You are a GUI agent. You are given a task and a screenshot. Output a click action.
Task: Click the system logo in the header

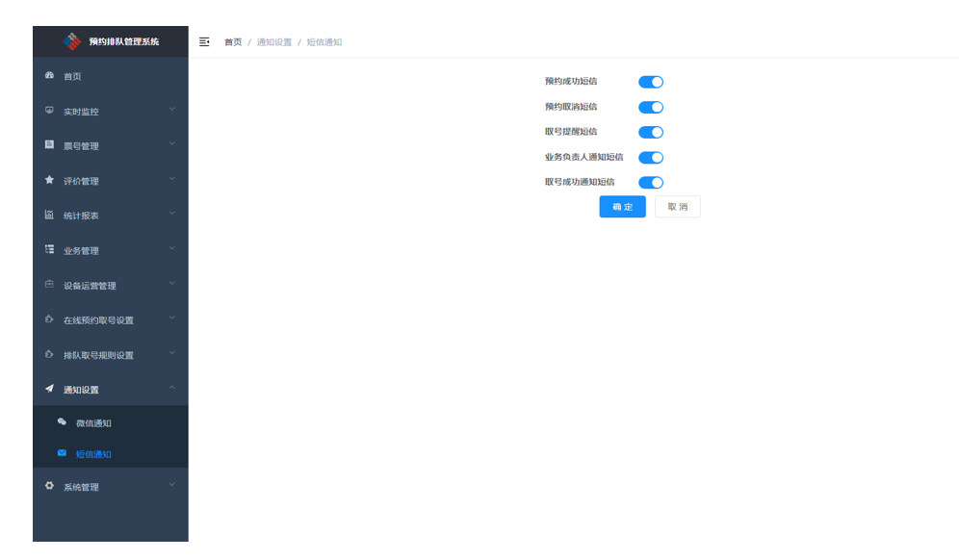pyautogui.click(x=72, y=41)
